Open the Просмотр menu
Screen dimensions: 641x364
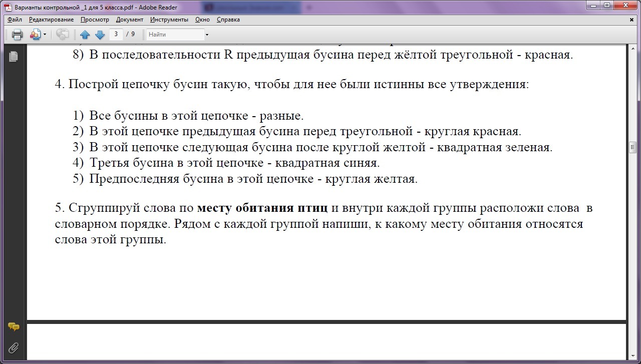pyautogui.click(x=95, y=20)
